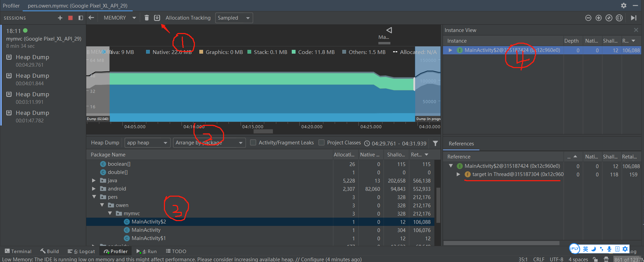The image size is (644, 262).
Task: Open the app heap dropdown
Action: point(147,143)
